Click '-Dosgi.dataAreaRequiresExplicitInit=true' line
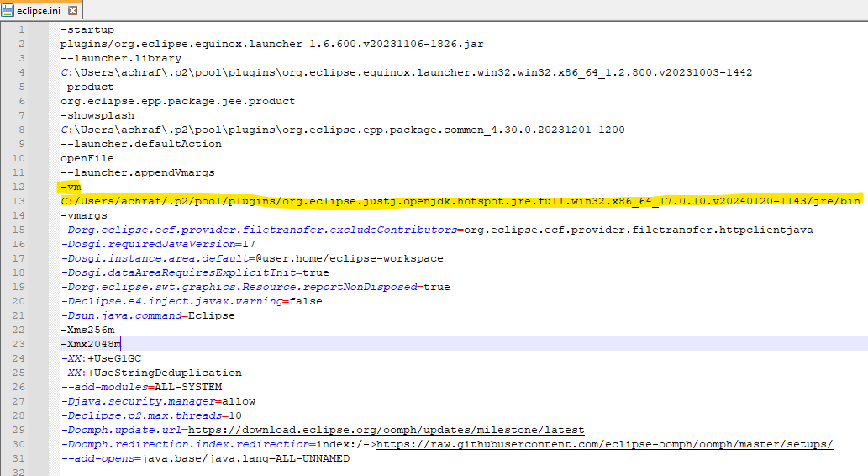This screenshot has width=868, height=476. pyautogui.click(x=195, y=272)
